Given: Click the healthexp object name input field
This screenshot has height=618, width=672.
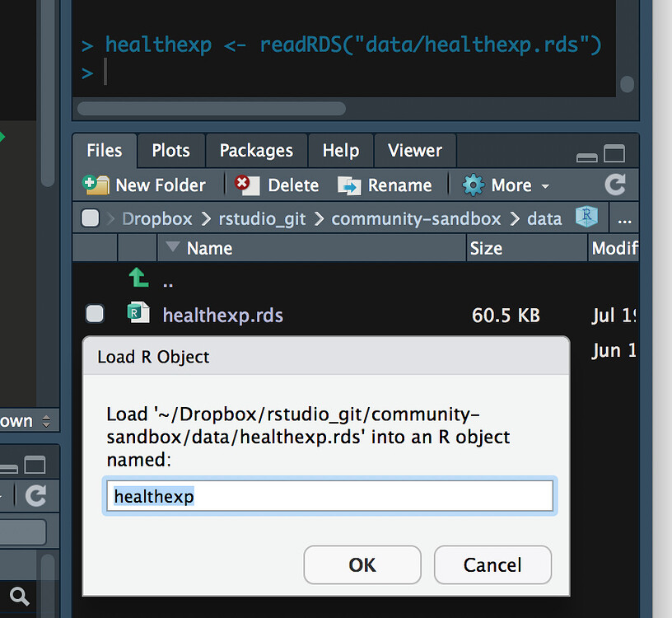Looking at the screenshot, I should pyautogui.click(x=329, y=496).
